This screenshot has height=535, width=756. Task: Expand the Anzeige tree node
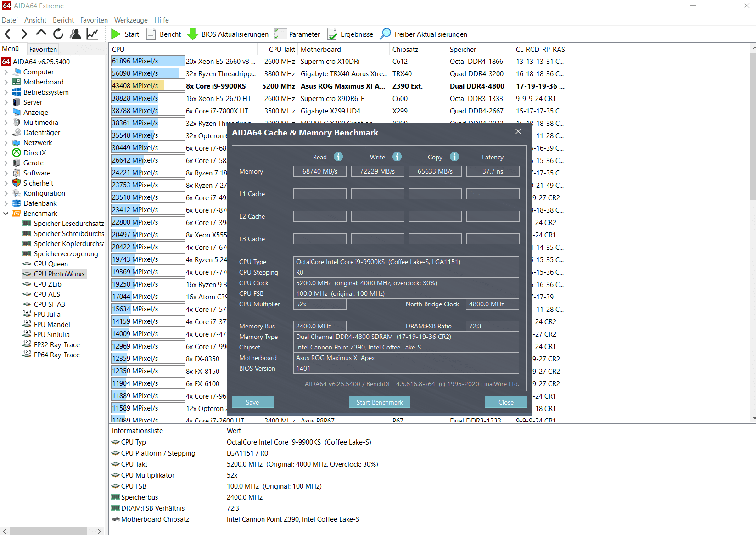(x=6, y=112)
